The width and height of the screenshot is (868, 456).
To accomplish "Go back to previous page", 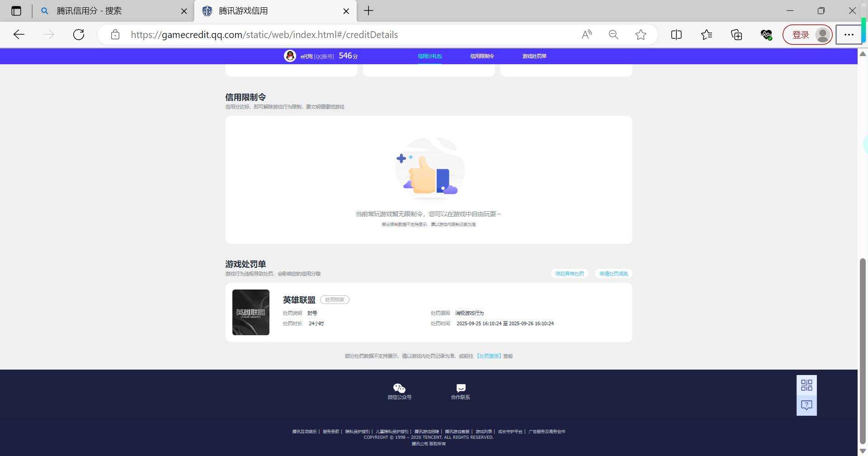I will [x=19, y=34].
